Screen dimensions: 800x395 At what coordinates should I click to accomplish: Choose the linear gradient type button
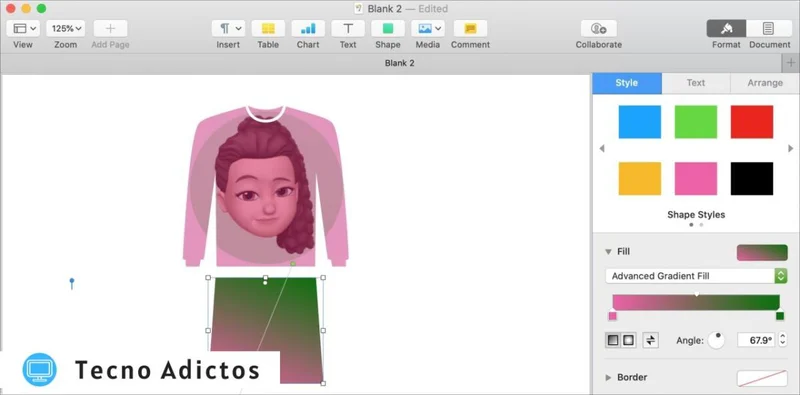click(613, 340)
